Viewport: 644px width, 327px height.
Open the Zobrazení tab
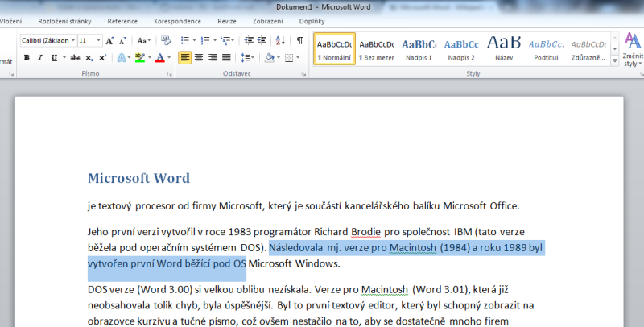pos(268,21)
